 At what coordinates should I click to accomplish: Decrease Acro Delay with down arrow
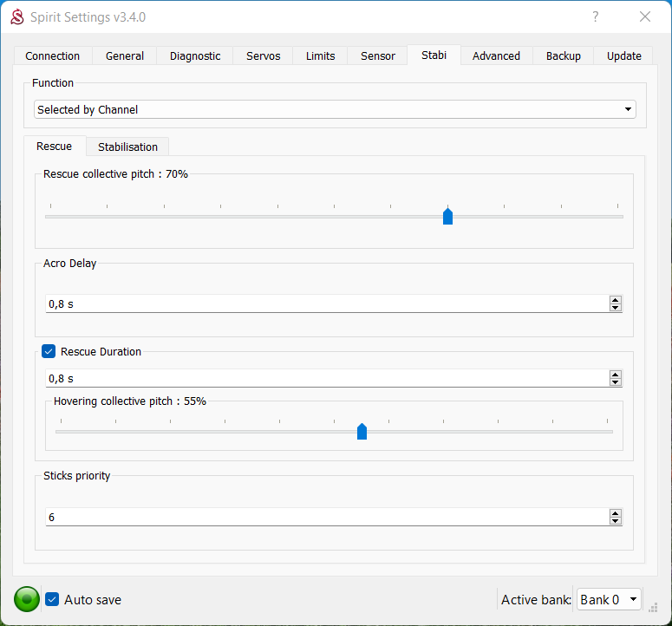(x=615, y=308)
